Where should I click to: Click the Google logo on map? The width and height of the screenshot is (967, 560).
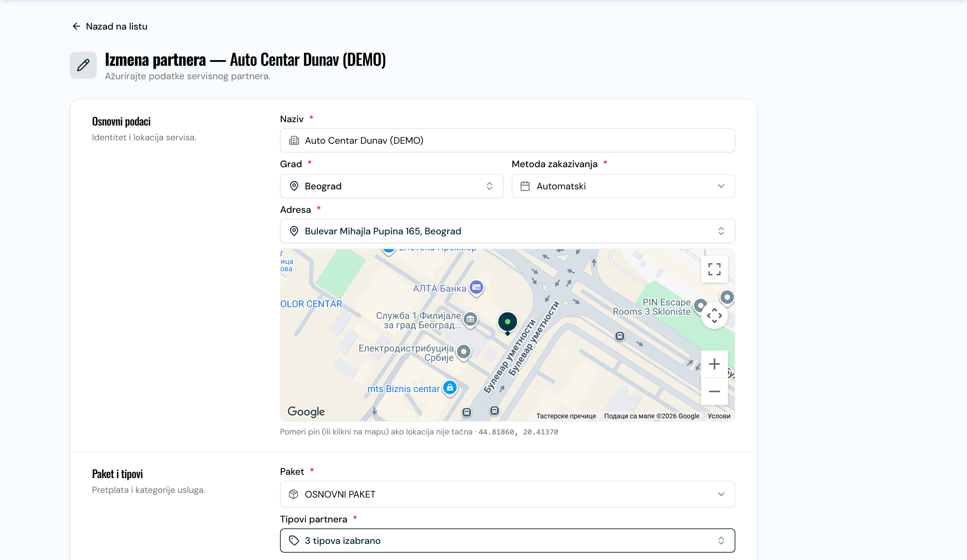[306, 412]
